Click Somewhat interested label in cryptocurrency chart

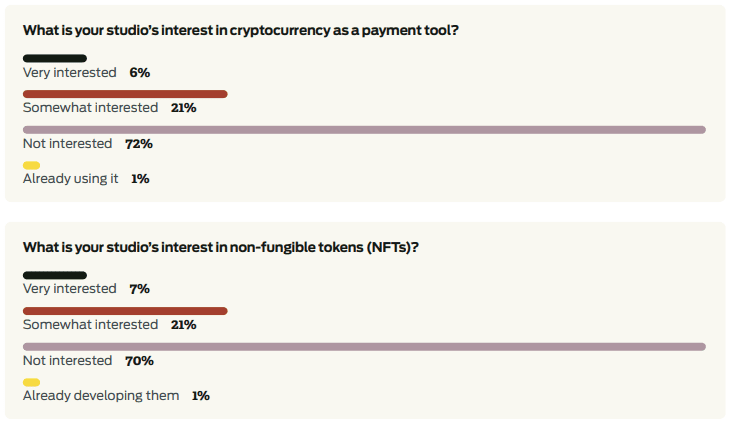(90, 108)
